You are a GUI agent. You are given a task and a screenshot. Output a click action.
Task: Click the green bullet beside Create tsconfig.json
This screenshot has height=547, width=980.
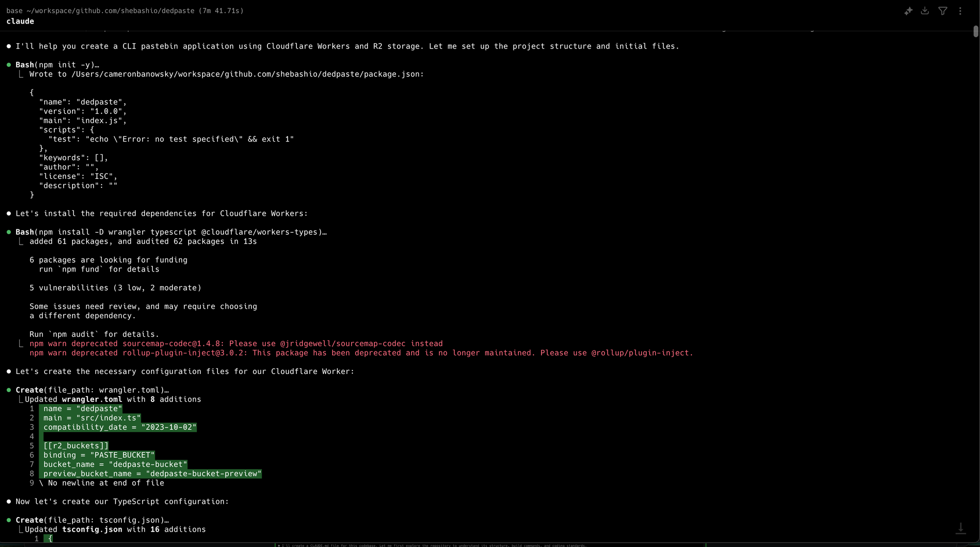[9, 520]
